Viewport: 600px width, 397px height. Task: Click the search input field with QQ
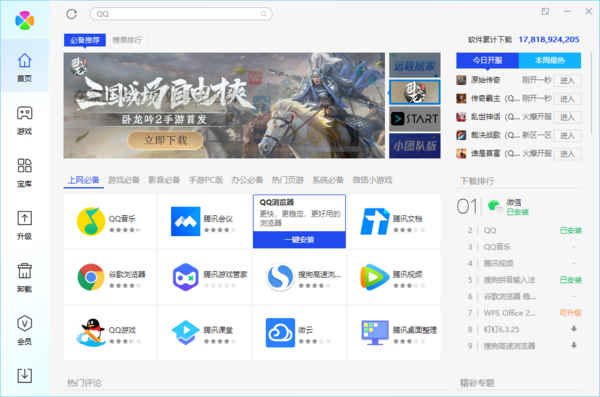point(181,14)
